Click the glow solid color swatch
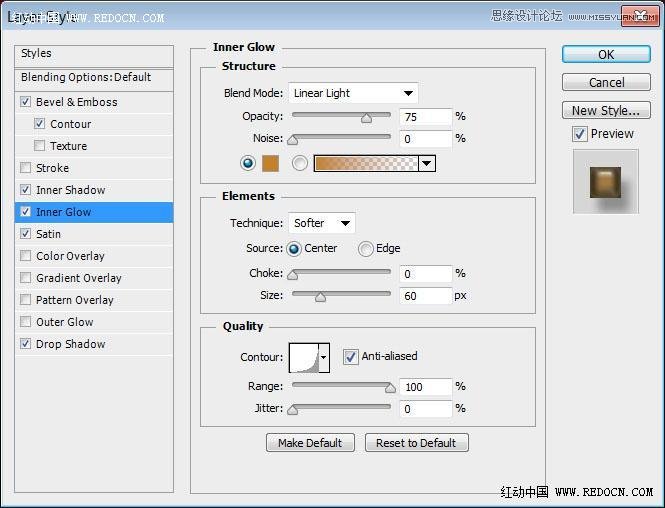This screenshot has width=665, height=508. click(270, 163)
